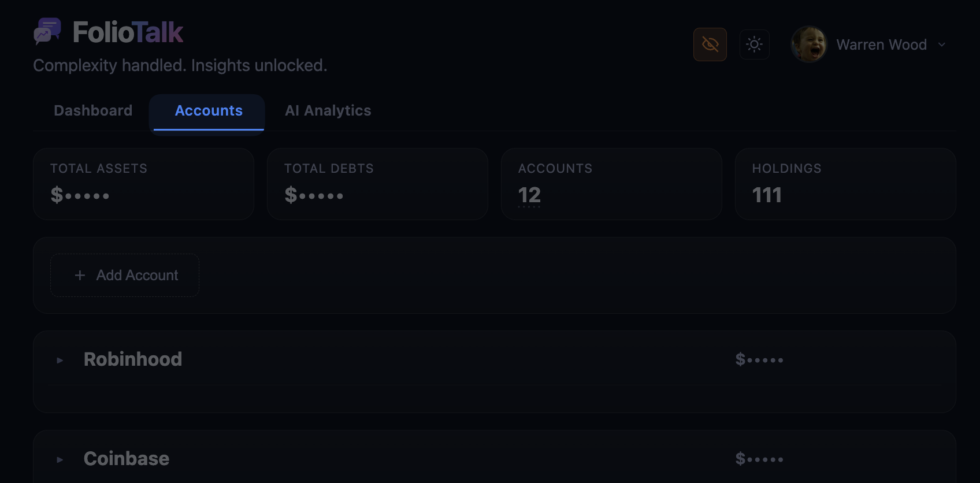
Task: Click the plus icon in Add Account
Action: [x=80, y=276]
